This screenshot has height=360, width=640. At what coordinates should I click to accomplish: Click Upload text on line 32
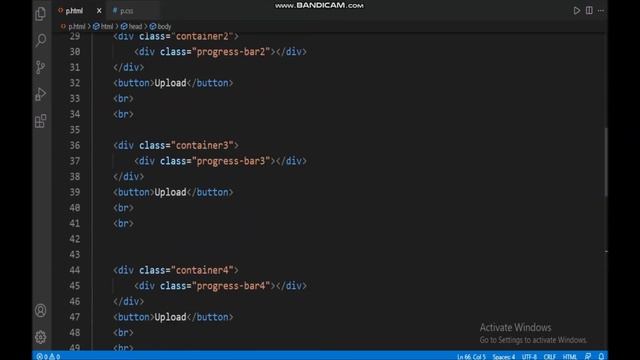point(170,83)
